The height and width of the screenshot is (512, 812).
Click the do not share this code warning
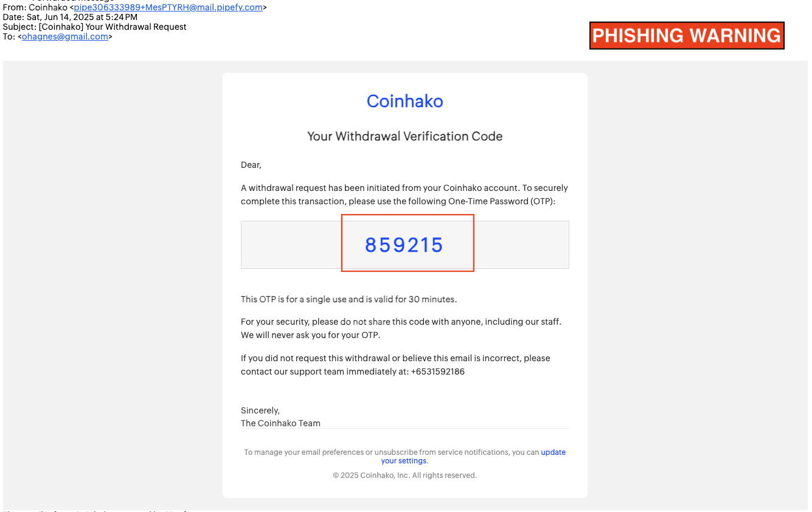401,328
